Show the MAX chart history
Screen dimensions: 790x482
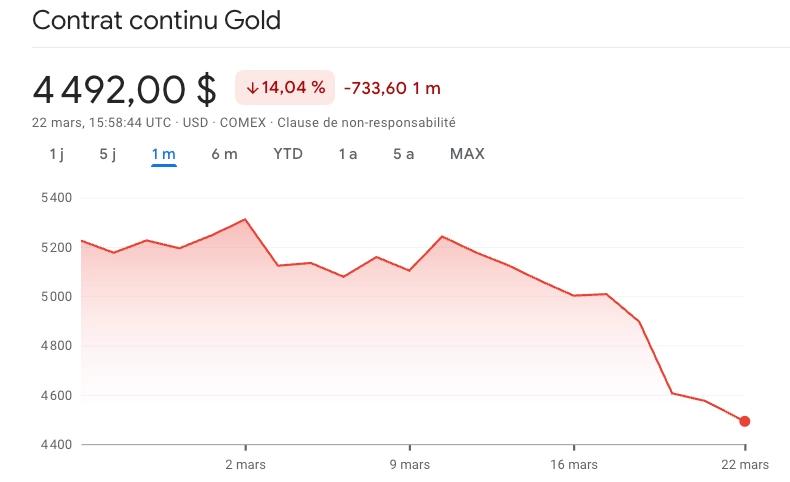pos(467,154)
